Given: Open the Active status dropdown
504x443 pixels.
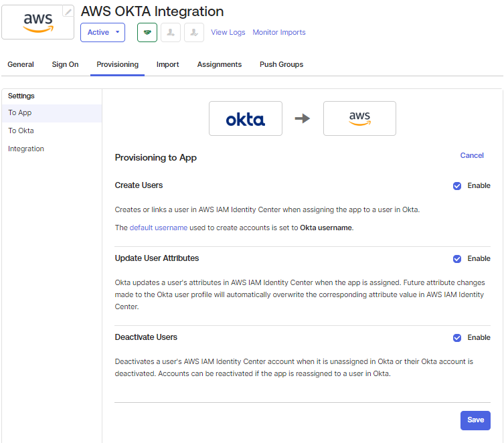Looking at the screenshot, I should pos(102,32).
